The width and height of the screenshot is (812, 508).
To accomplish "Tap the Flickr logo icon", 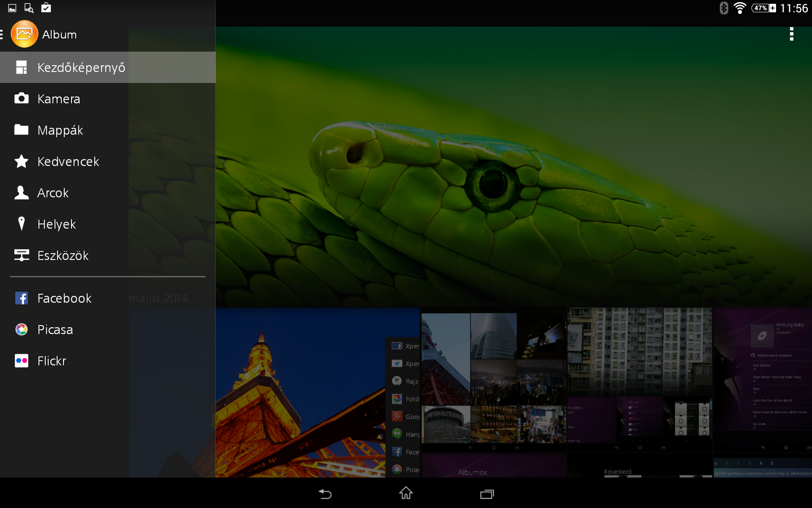I will pyautogui.click(x=22, y=361).
